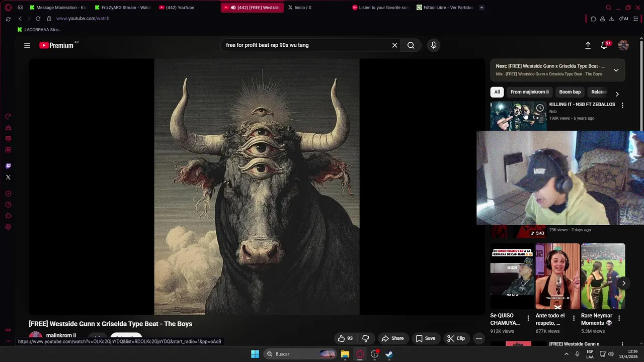Screen dimensions: 644x362
Task: Reload the current YouTube page
Action: (38, 19)
